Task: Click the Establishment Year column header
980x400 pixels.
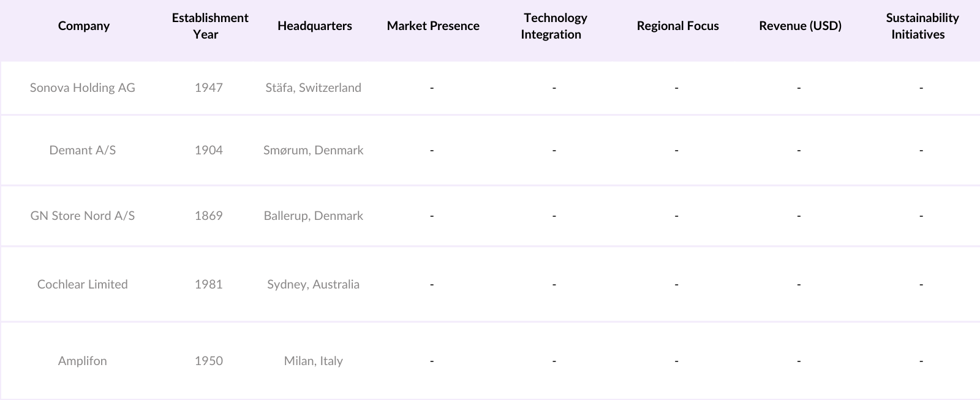Action: (x=209, y=26)
